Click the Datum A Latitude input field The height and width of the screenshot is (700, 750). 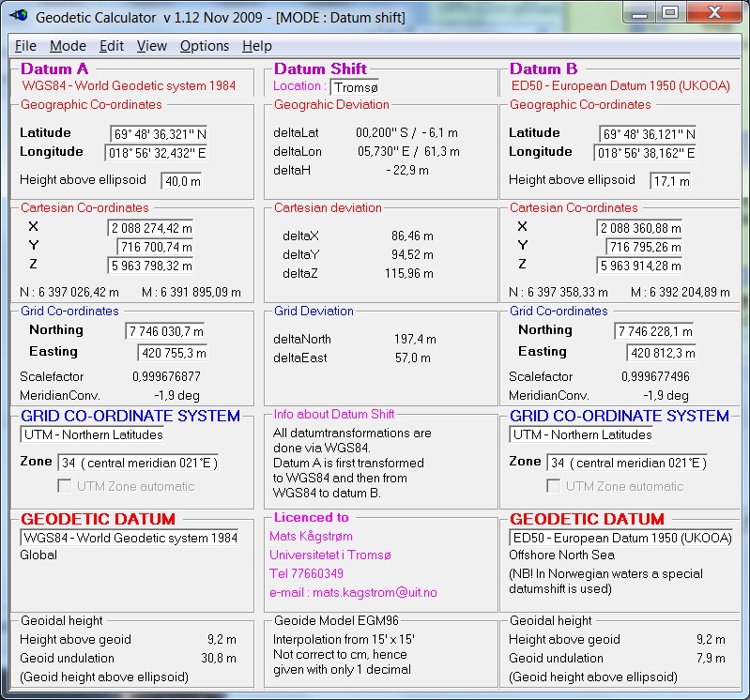[x=160, y=134]
